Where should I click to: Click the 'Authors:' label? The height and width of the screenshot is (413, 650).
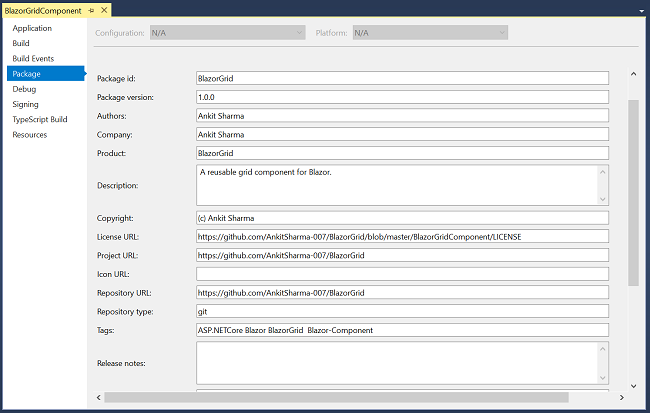click(x=112, y=116)
